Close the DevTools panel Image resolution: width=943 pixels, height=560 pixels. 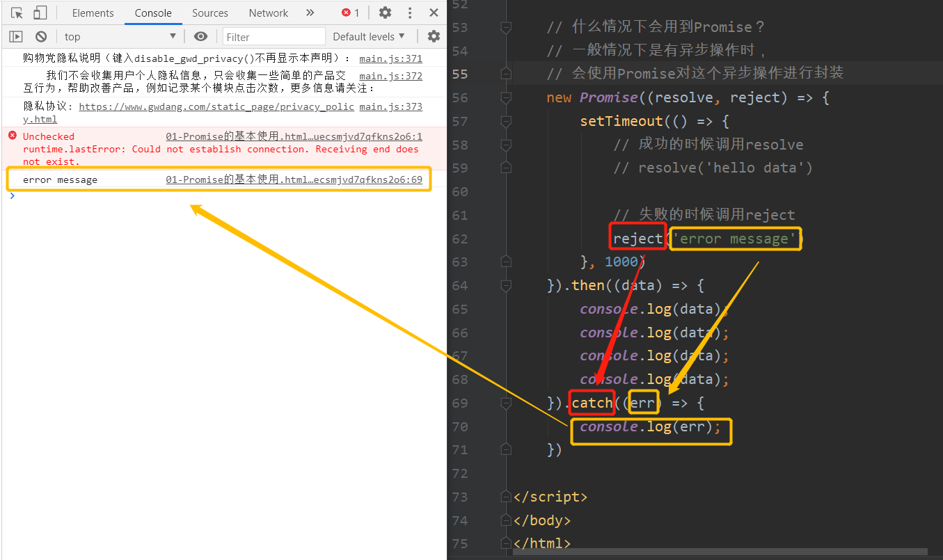coord(434,13)
